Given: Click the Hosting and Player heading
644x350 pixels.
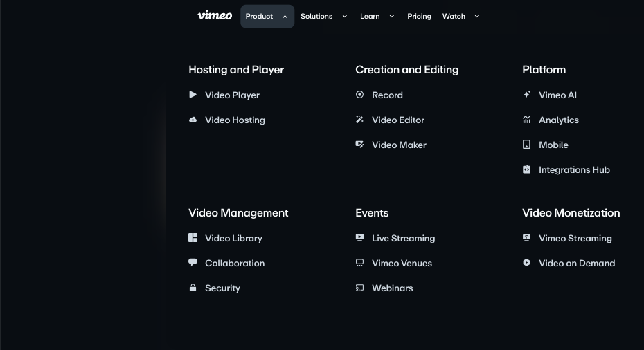Looking at the screenshot, I should [x=236, y=70].
